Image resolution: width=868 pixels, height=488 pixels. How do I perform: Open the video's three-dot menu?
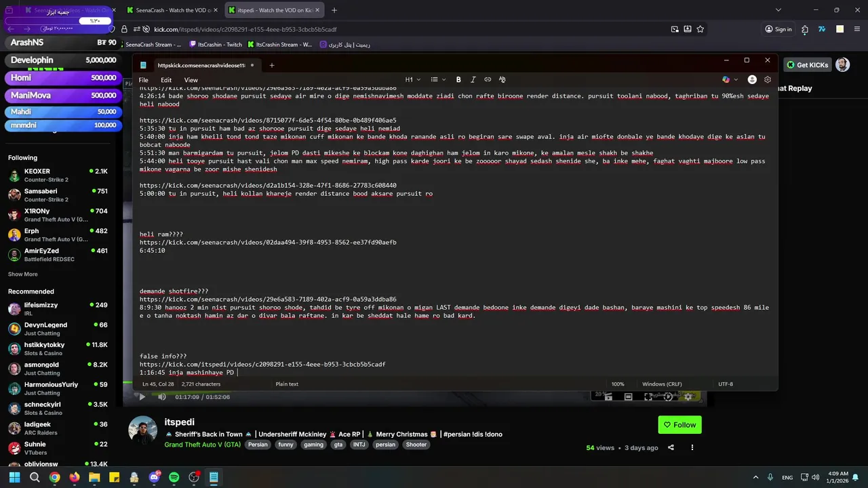coord(692,447)
